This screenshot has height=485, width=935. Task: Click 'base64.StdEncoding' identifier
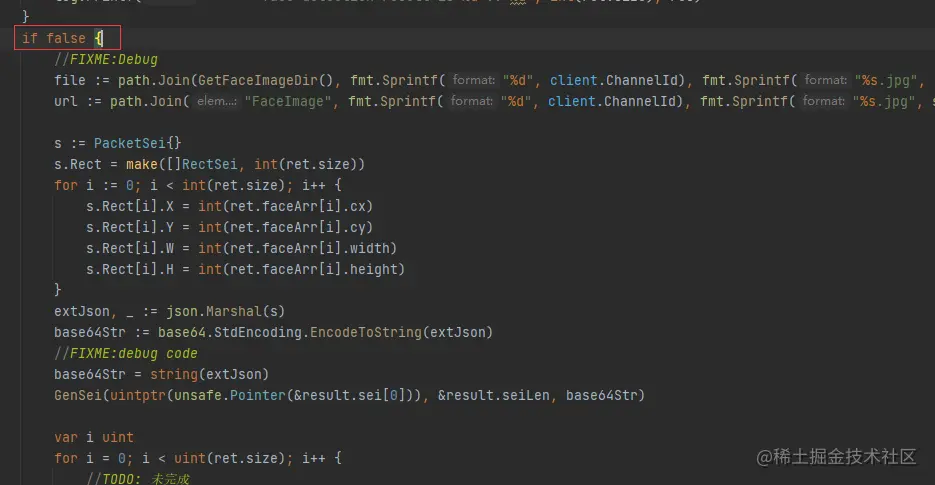(230, 332)
